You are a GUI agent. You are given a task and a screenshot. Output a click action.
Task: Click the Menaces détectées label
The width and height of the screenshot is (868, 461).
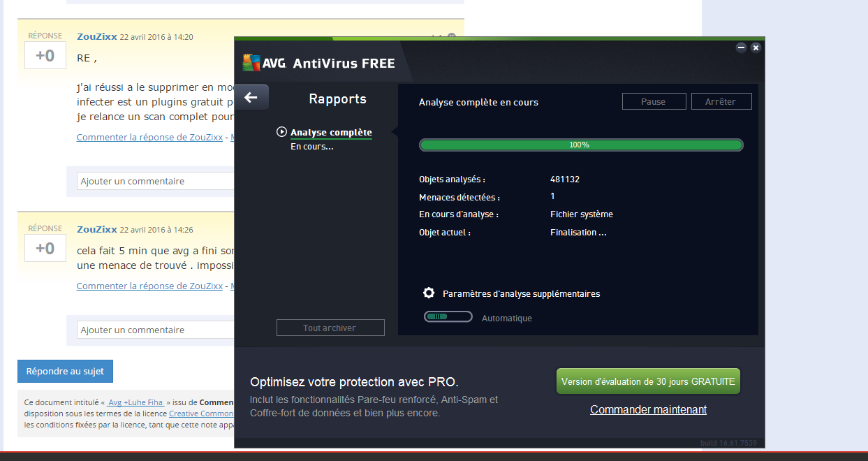pos(459,198)
